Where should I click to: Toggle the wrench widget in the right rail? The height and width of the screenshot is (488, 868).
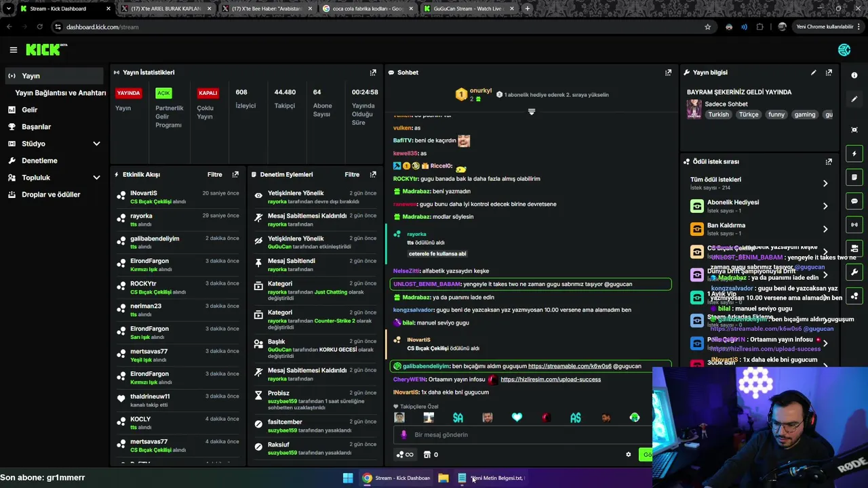tap(854, 272)
